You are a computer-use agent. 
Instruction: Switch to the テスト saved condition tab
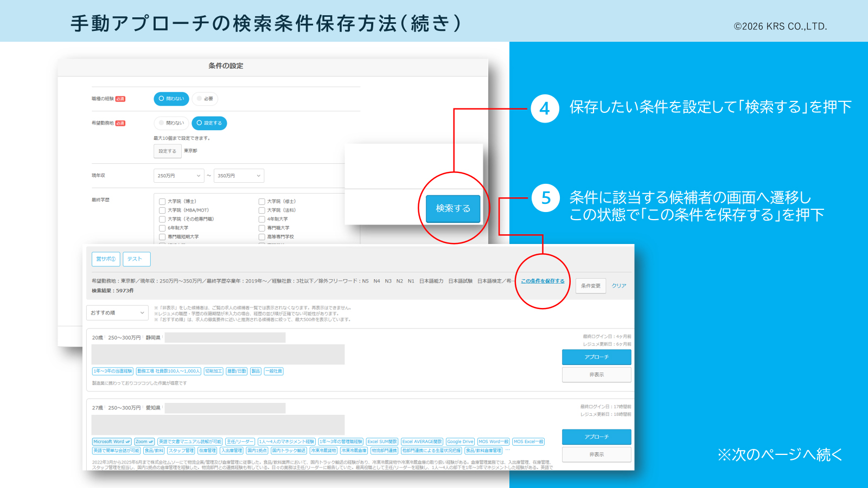pyautogui.click(x=136, y=259)
